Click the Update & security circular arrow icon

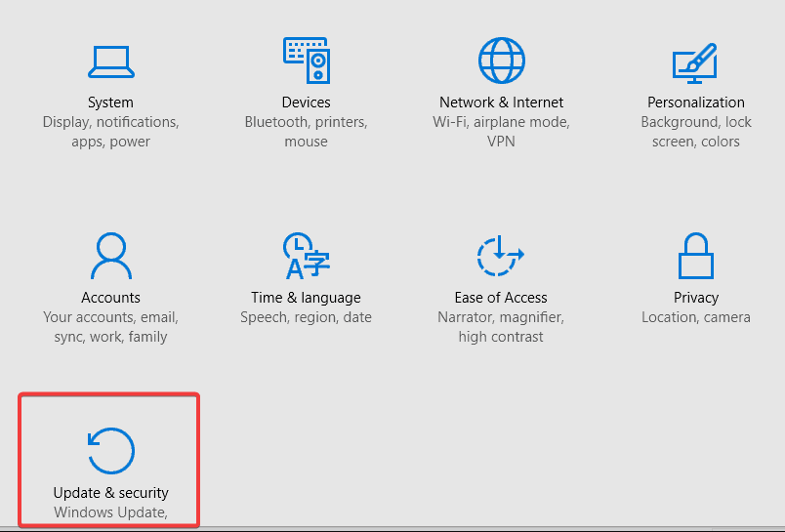tap(110, 450)
